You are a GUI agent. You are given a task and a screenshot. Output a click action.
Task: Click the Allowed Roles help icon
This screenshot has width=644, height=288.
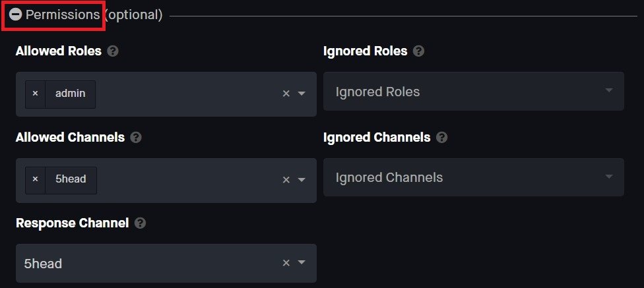[x=113, y=51]
